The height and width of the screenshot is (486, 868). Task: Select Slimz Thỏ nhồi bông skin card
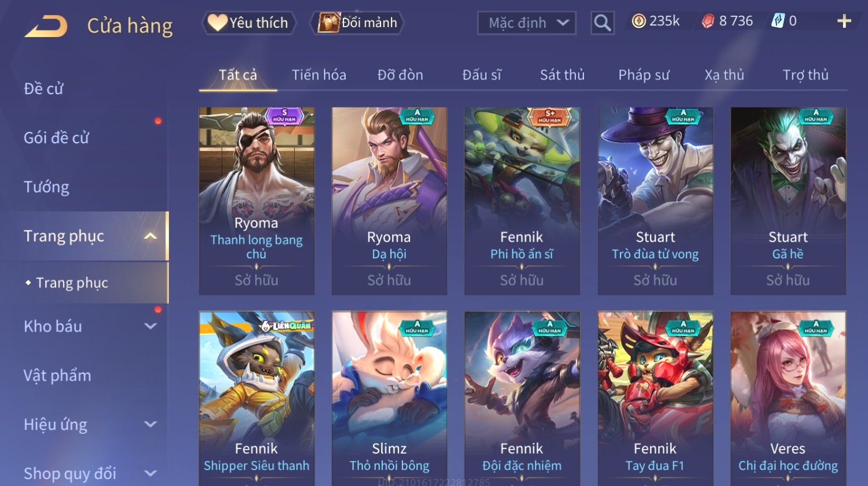coord(389,398)
